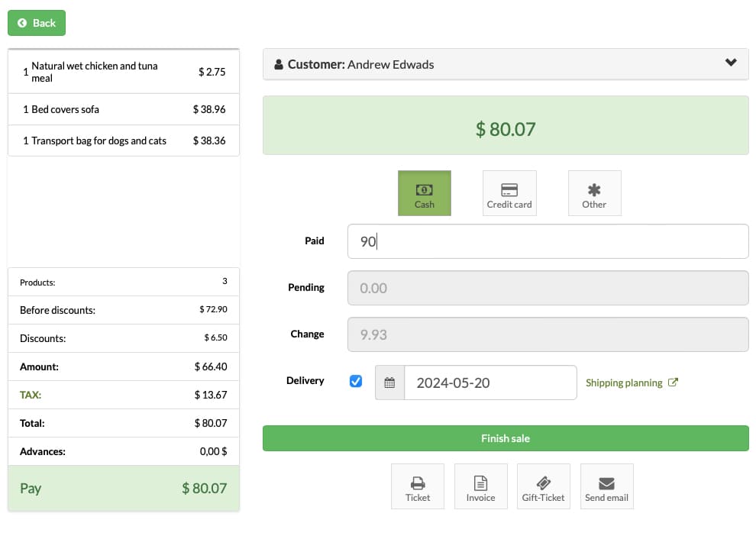Viewport: 756px width, 536px height.
Task: Click the TAX label in totals
Action: point(31,395)
